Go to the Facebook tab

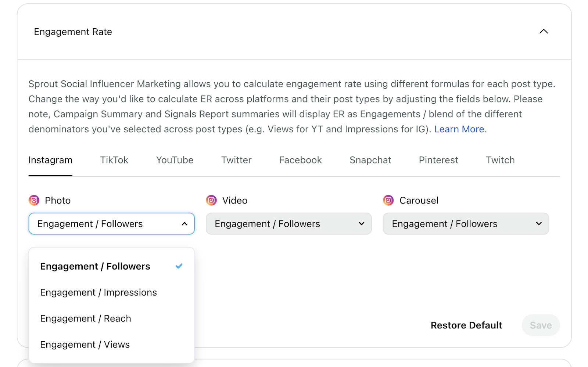(300, 160)
